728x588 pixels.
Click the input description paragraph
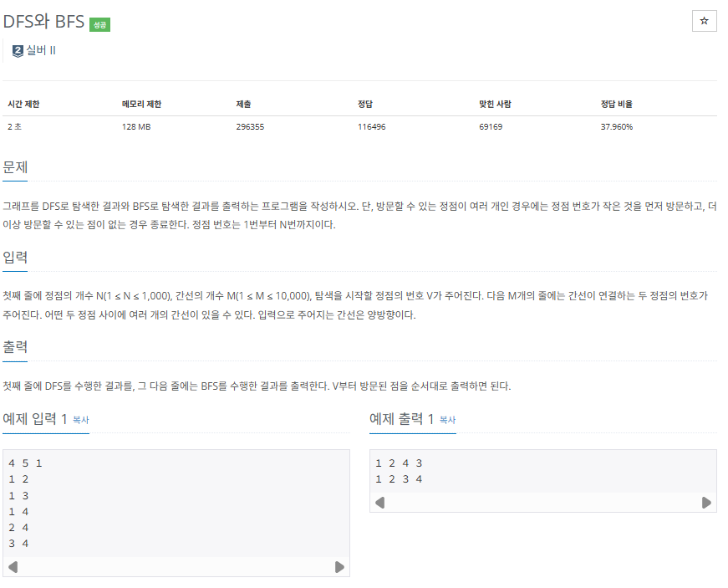click(355, 305)
